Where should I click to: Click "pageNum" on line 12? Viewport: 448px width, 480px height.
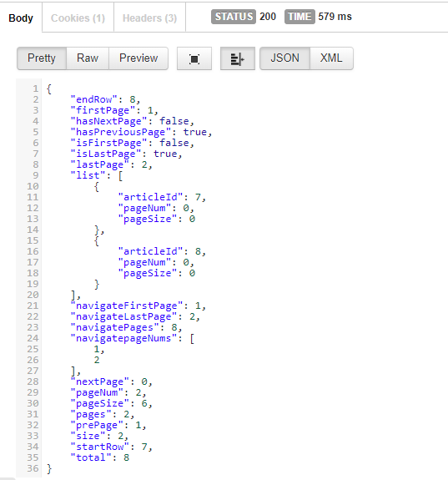click(x=144, y=208)
